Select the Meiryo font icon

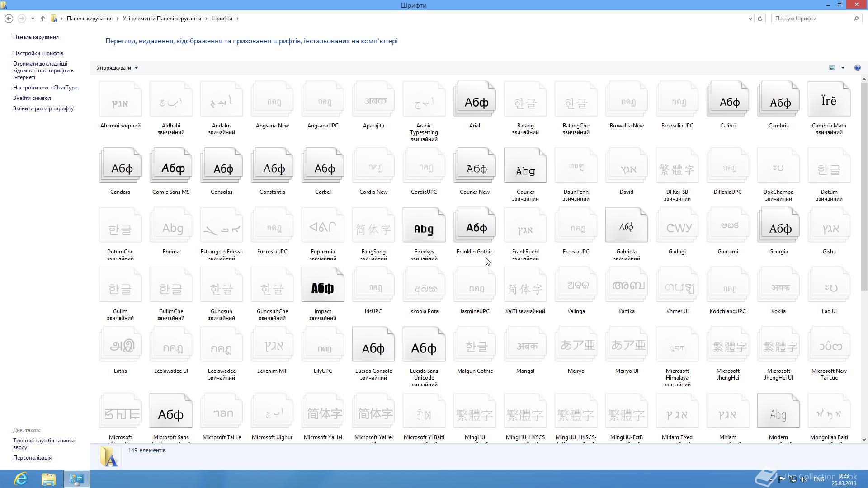[x=576, y=345]
